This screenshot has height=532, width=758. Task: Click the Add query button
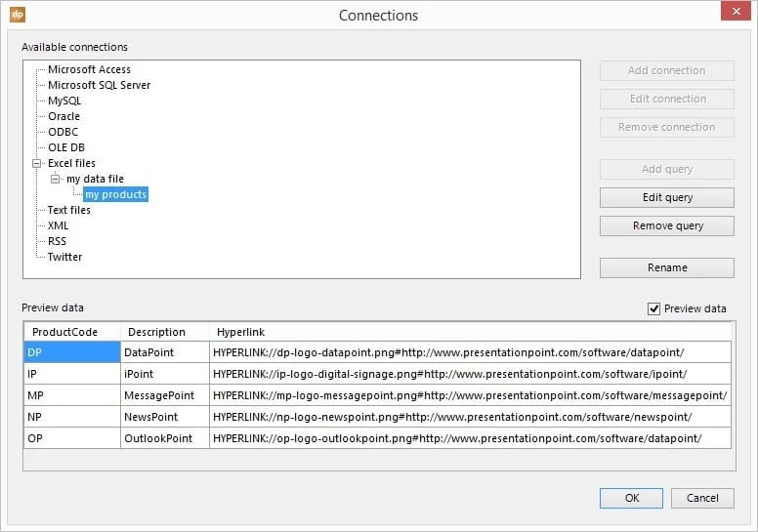pos(666,169)
